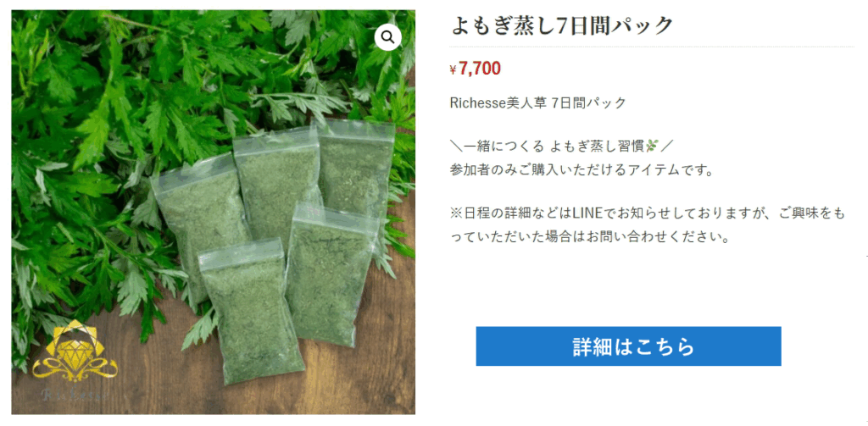The image size is (868, 426).
Task: Click the yen symbol before 7,700
Action: click(453, 69)
